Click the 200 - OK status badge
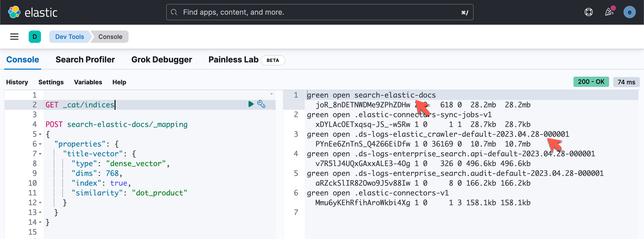 591,82
